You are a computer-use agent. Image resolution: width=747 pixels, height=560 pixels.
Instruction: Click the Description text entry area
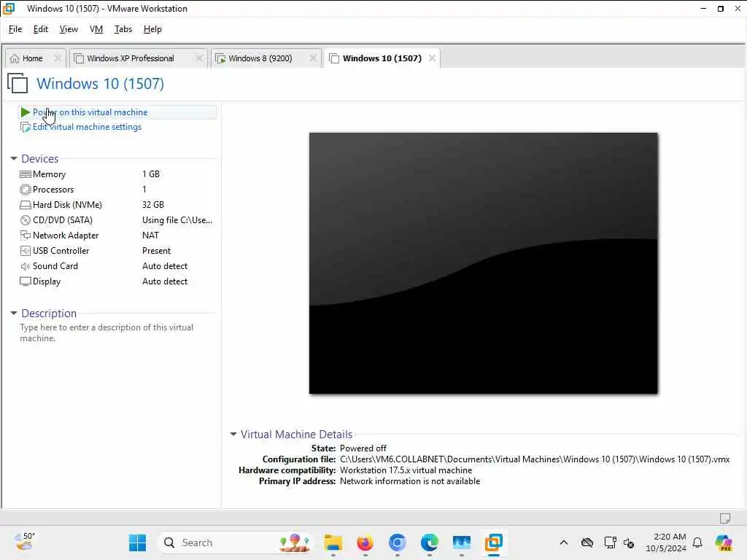coord(107,332)
